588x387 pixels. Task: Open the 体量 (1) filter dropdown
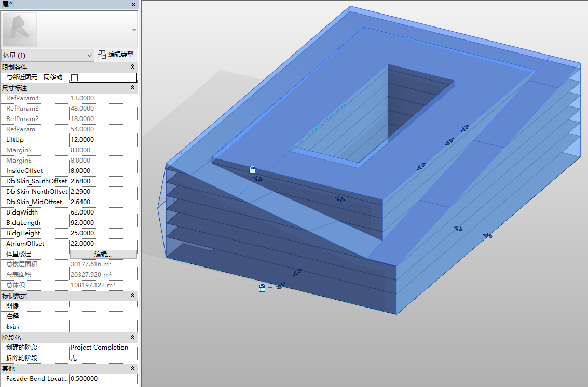click(x=47, y=55)
